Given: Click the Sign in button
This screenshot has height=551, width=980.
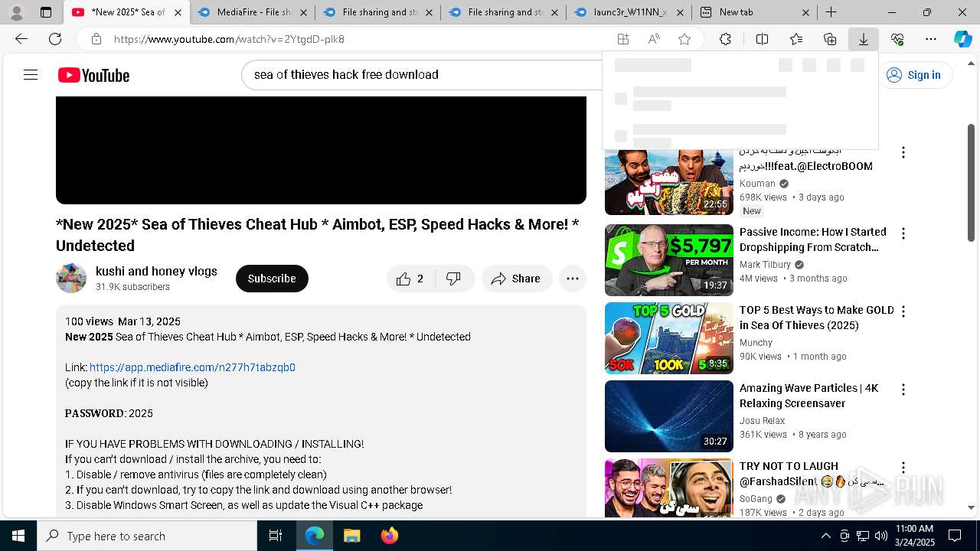Looking at the screenshot, I should click(914, 74).
